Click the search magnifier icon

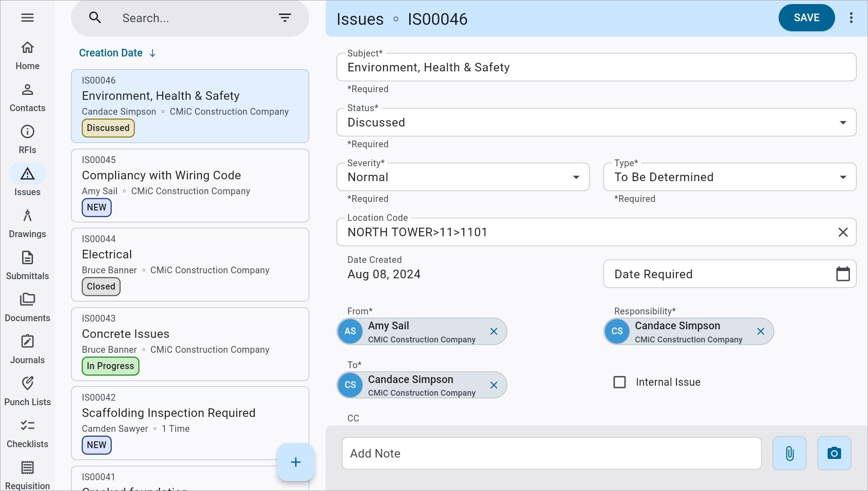(95, 18)
